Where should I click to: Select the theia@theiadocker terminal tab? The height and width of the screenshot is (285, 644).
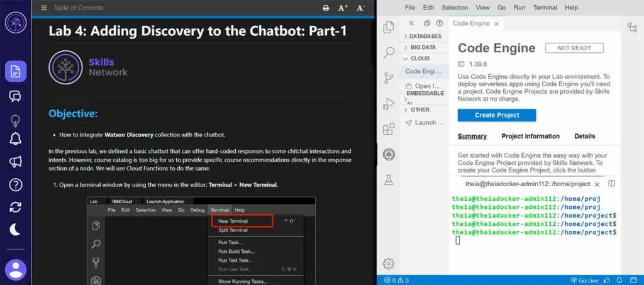point(528,184)
